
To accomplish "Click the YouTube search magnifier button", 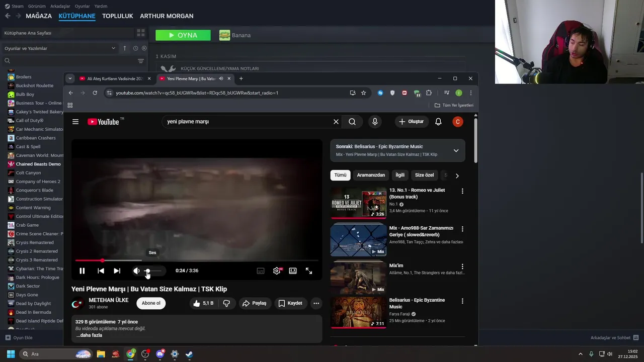I will 352,122.
